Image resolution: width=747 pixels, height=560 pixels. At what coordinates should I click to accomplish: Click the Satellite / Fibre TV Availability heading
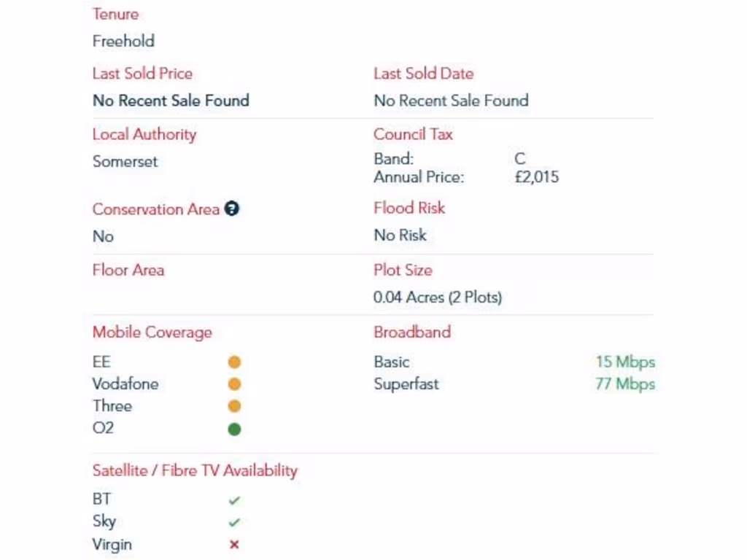click(195, 471)
